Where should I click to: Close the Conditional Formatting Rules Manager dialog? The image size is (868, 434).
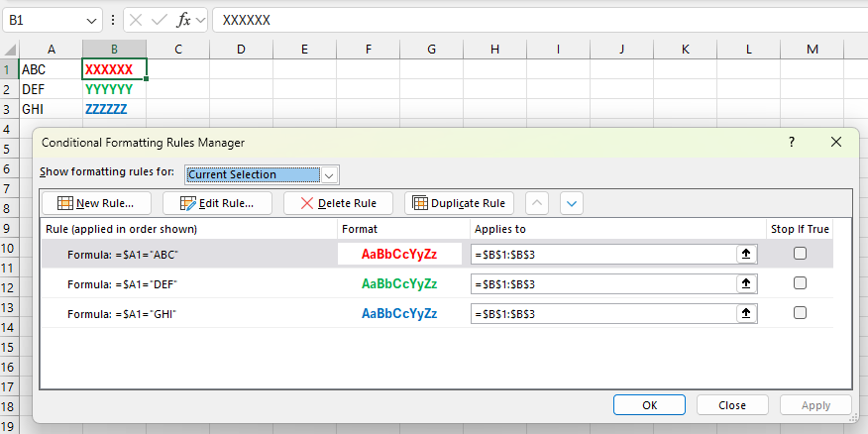[x=836, y=143]
